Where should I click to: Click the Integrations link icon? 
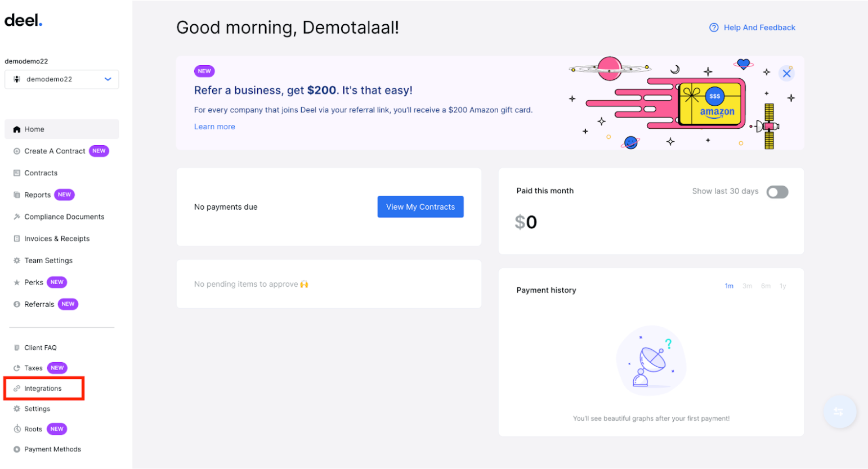tap(17, 389)
